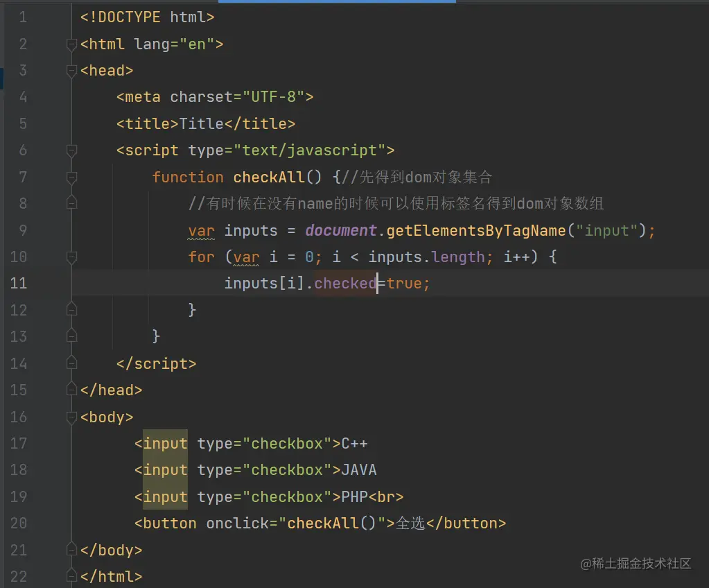
Task: Click line number 11 in the gutter
Action: click(19, 283)
